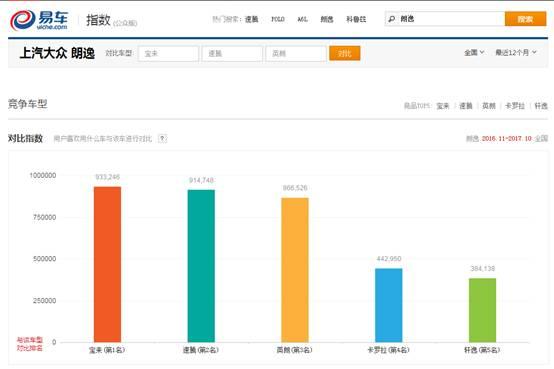Click the green 轩逸 bar in chart
Viewport: 554px width, 369px height.
[482, 310]
